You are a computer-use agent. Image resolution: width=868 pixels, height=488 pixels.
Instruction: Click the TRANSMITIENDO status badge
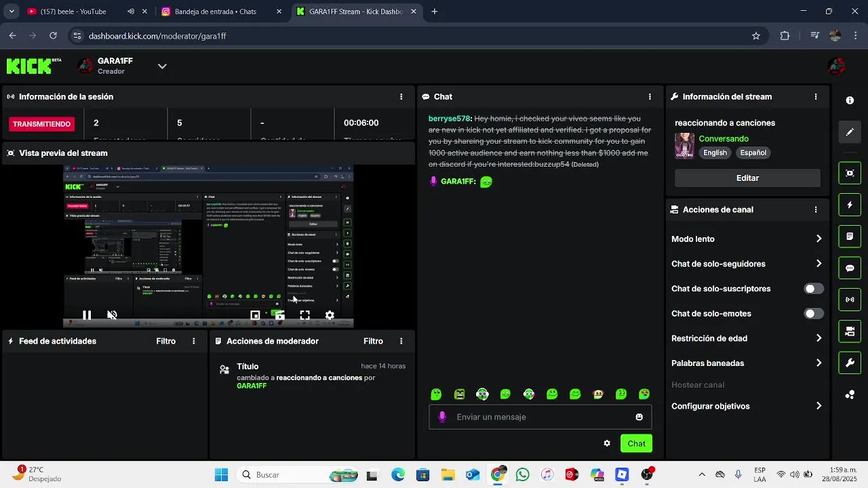pyautogui.click(x=42, y=124)
